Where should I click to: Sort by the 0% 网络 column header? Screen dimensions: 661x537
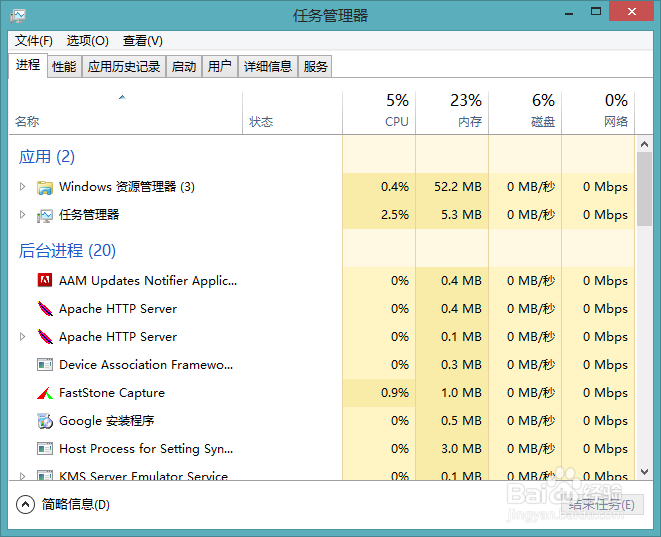[598, 113]
